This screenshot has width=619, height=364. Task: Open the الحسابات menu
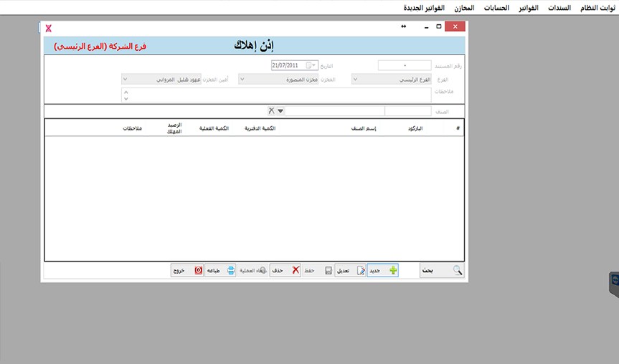click(497, 8)
